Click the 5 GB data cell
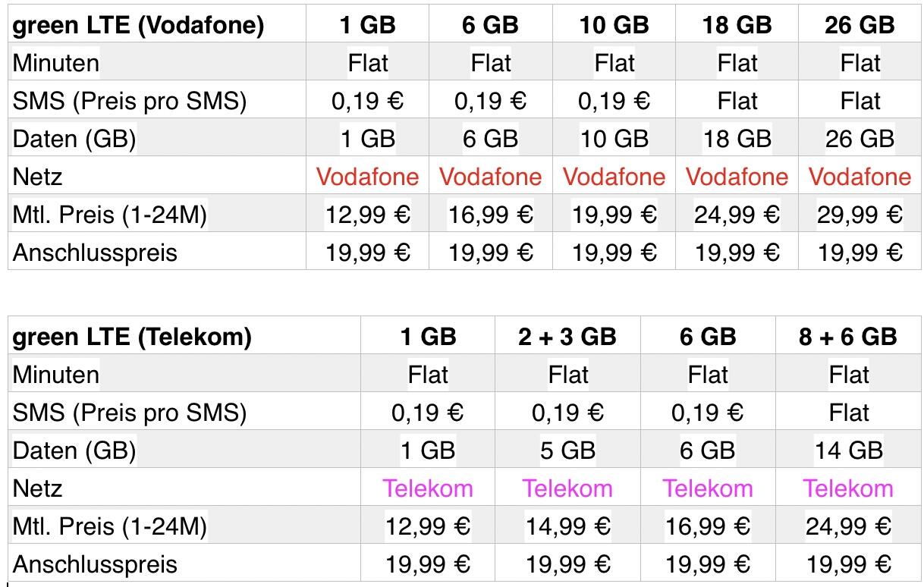 click(x=567, y=450)
